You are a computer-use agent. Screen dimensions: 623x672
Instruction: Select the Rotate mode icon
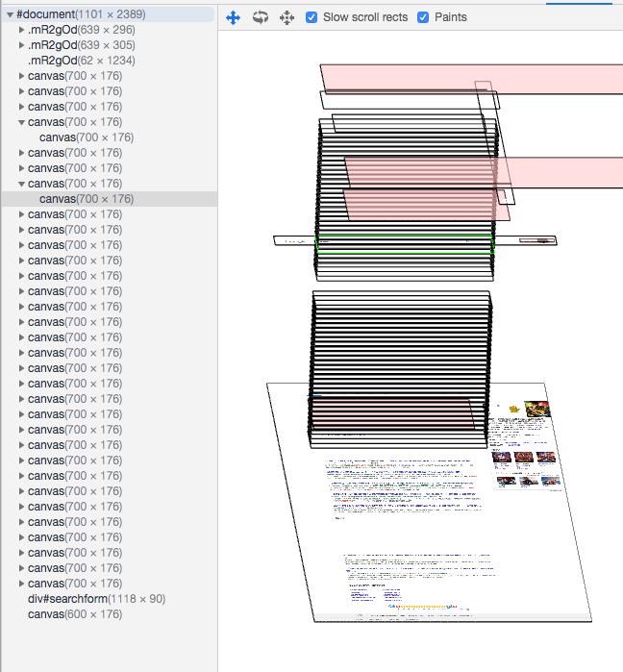tap(261, 17)
